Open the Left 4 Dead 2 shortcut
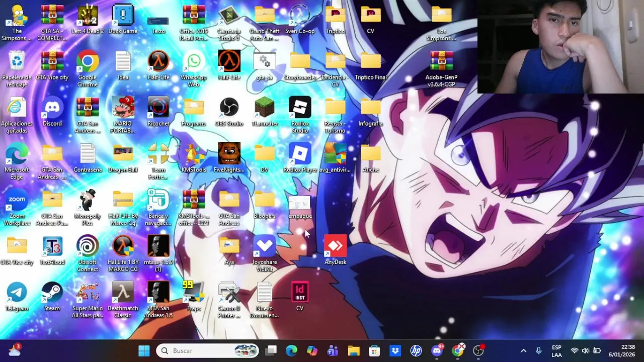The image size is (644, 362). (x=88, y=20)
